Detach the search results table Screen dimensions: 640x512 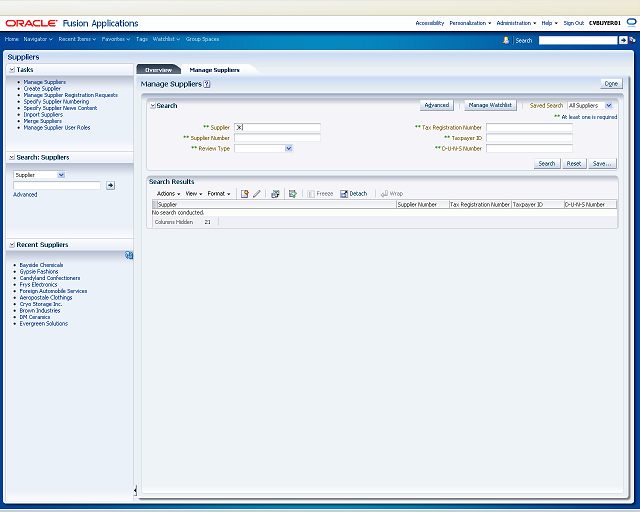(x=354, y=194)
